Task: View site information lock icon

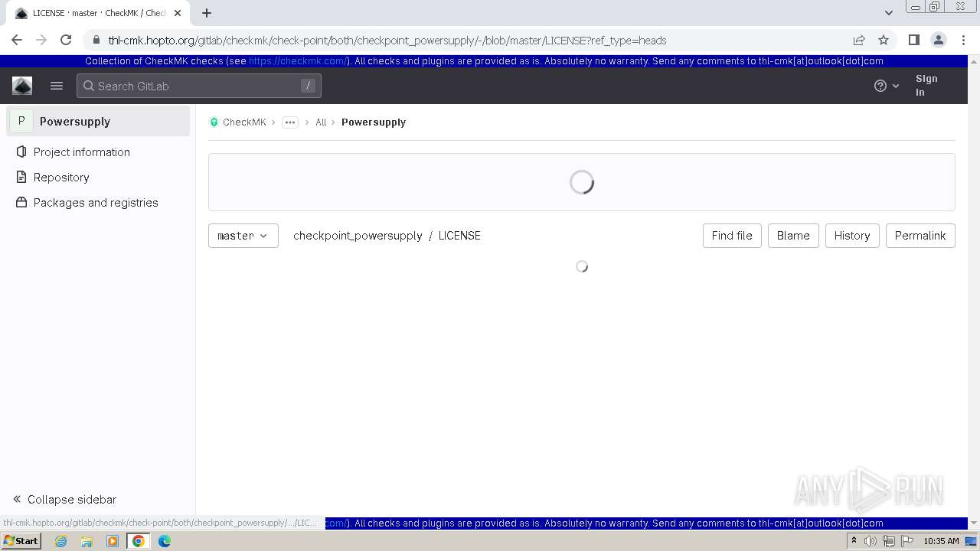Action: 96,41
